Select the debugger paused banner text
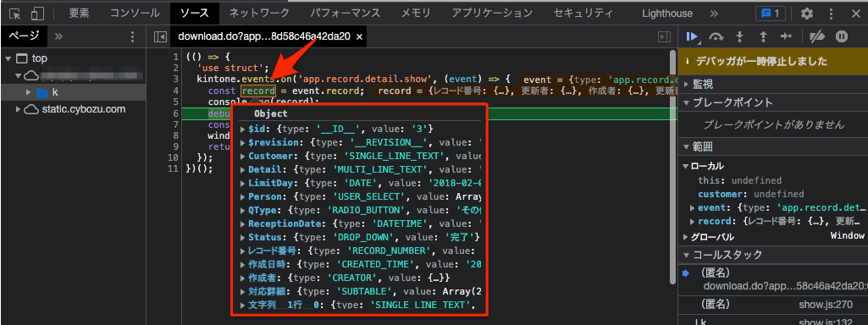868x325 pixels. pos(761,62)
